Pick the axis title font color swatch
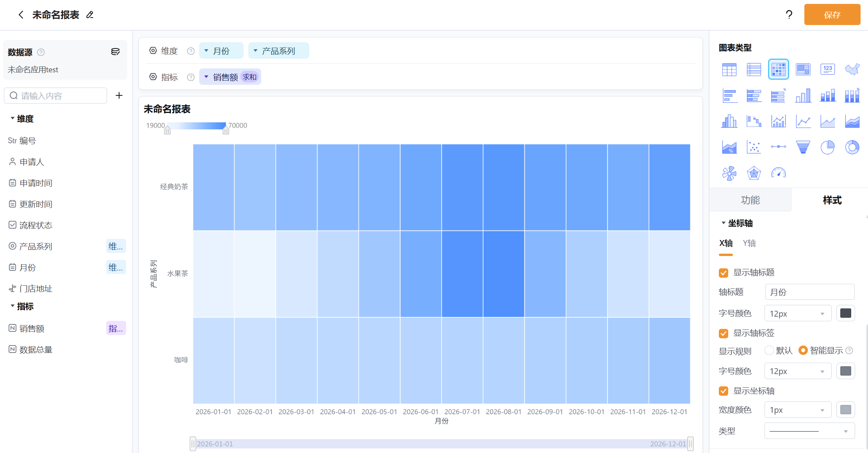868x453 pixels. [x=845, y=313]
